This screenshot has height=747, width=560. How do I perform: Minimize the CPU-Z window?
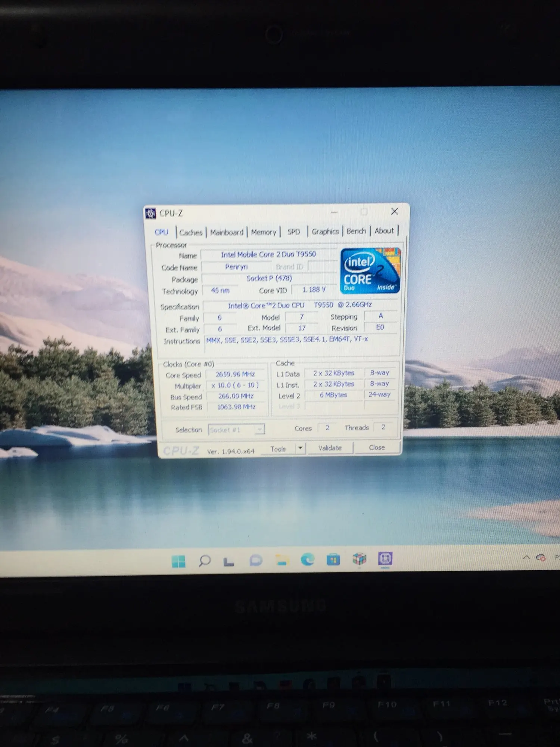pyautogui.click(x=334, y=212)
